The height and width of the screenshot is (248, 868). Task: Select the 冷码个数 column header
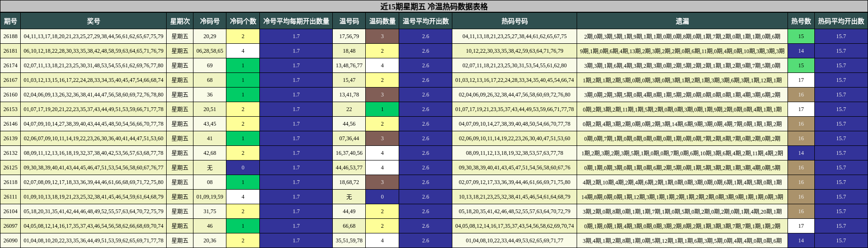[243, 21]
